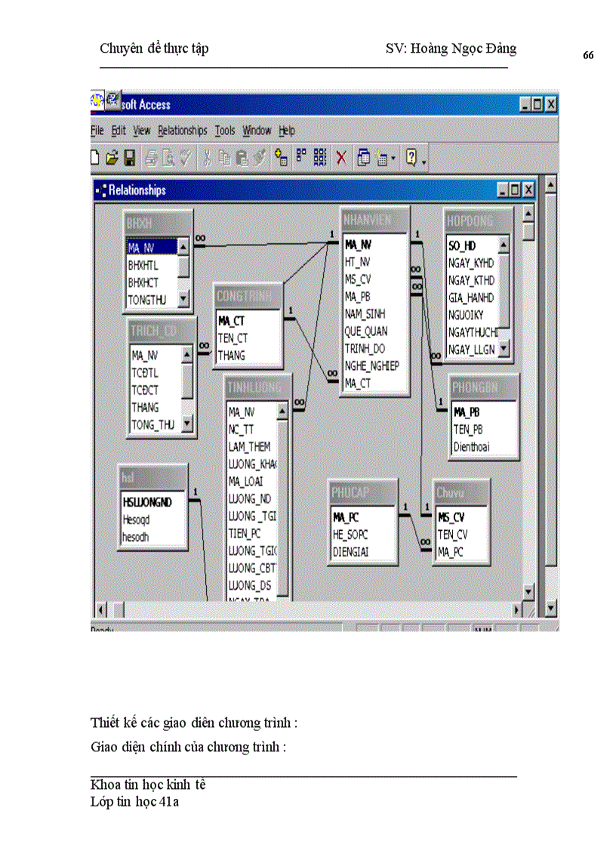The height and width of the screenshot is (848, 616).
Task: Print the relationships diagram
Action: pos(152,156)
